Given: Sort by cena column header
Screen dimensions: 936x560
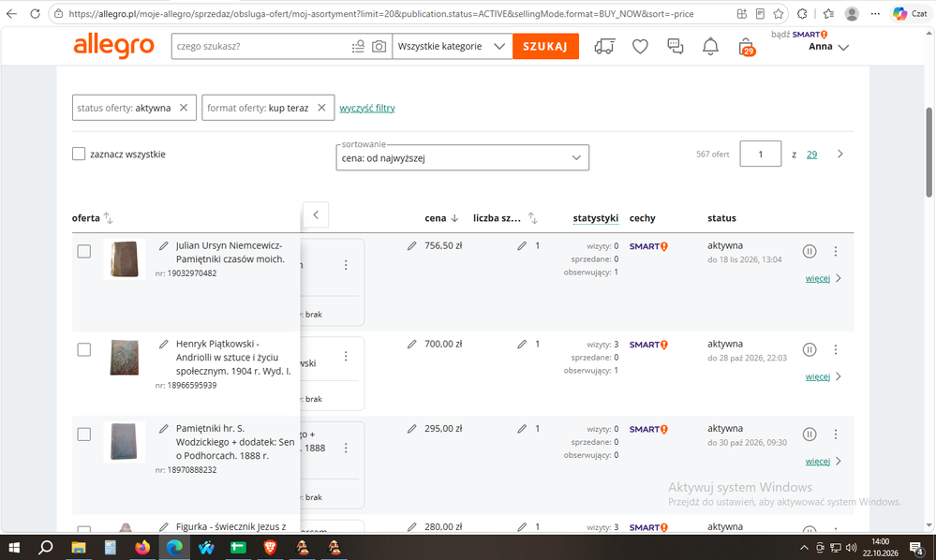Looking at the screenshot, I should pos(441,218).
